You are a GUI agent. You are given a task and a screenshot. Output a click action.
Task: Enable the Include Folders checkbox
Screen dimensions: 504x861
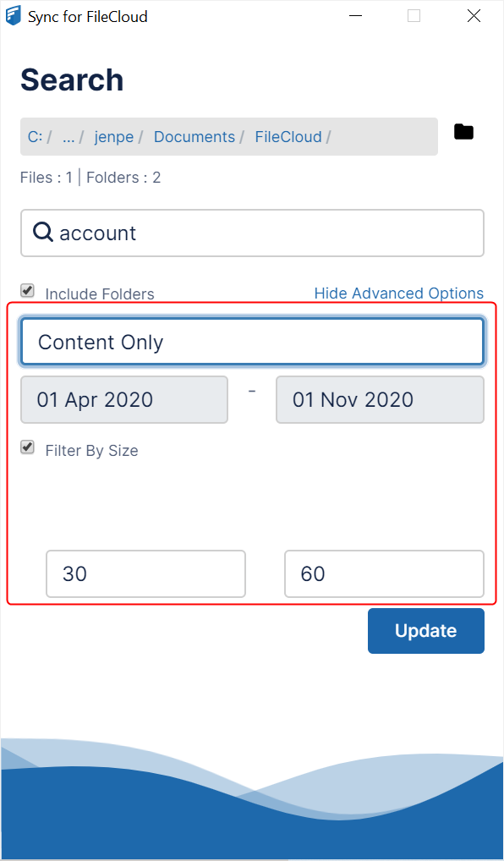[26, 290]
